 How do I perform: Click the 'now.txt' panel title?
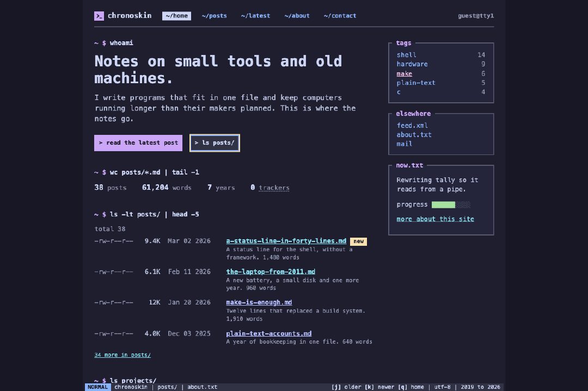(x=409, y=165)
